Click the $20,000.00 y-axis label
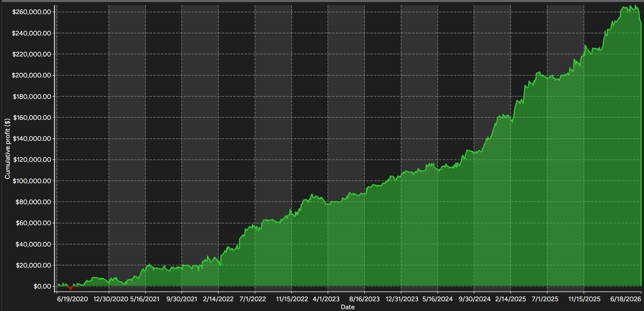 [x=33, y=265]
